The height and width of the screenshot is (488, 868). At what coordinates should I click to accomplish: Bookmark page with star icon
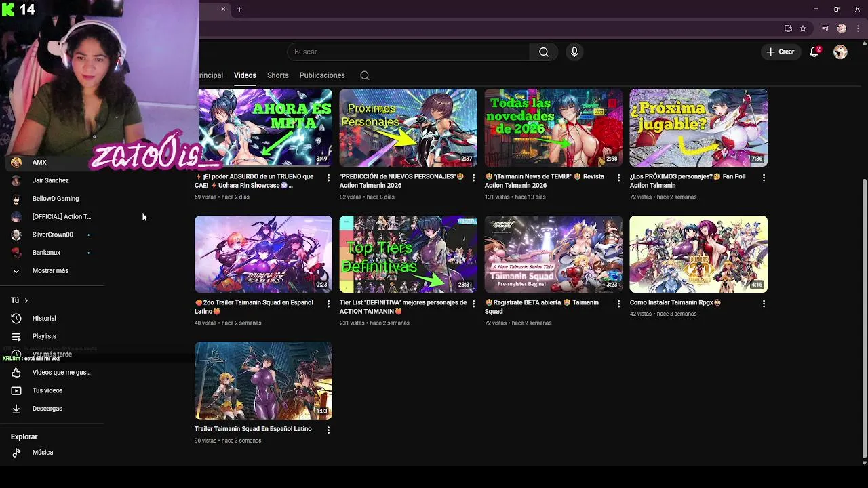click(x=803, y=28)
